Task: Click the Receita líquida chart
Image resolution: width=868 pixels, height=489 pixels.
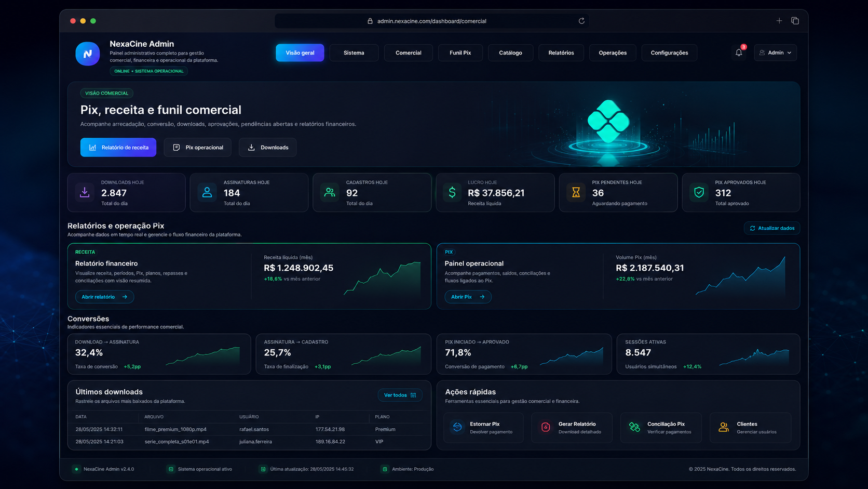Action: point(383,278)
